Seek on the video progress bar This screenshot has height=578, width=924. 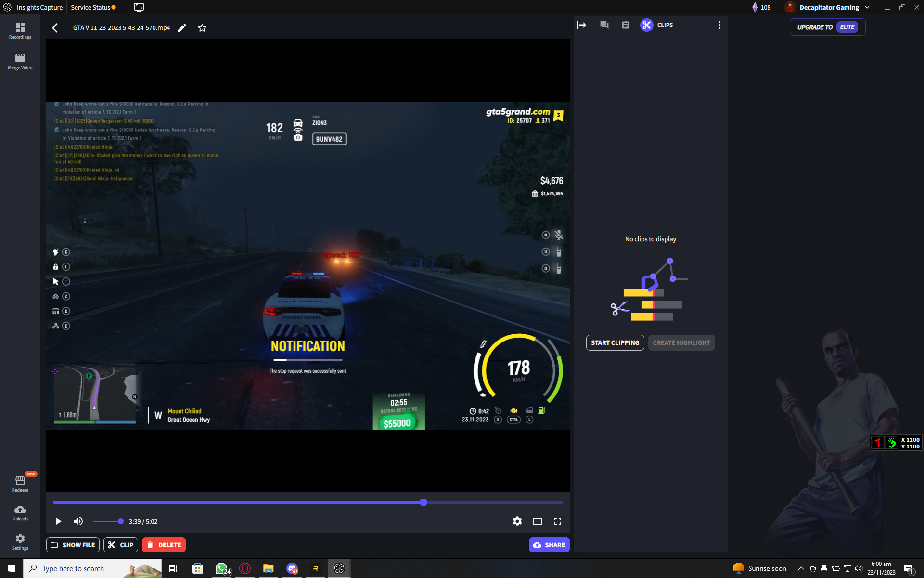(308, 502)
